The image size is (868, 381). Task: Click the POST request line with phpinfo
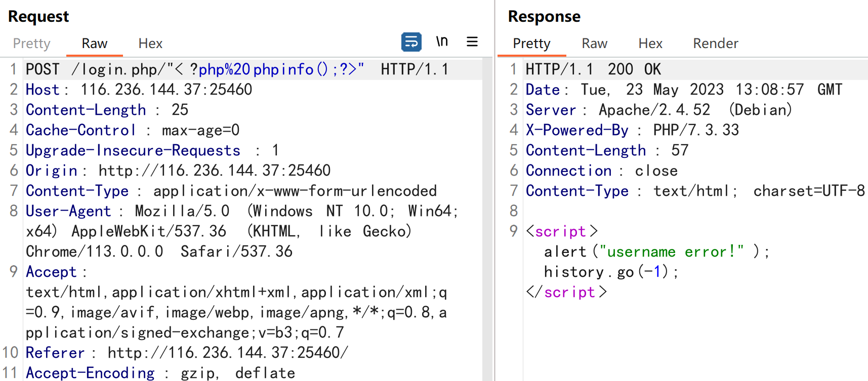click(x=237, y=69)
